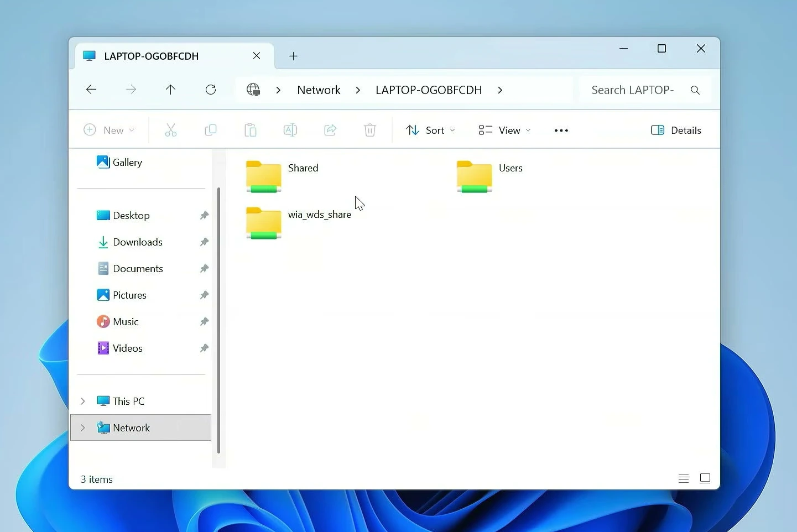Image resolution: width=797 pixels, height=532 pixels.
Task: Click LAPTOP-OGOBFCDH in the address breadcrumb
Action: [429, 90]
